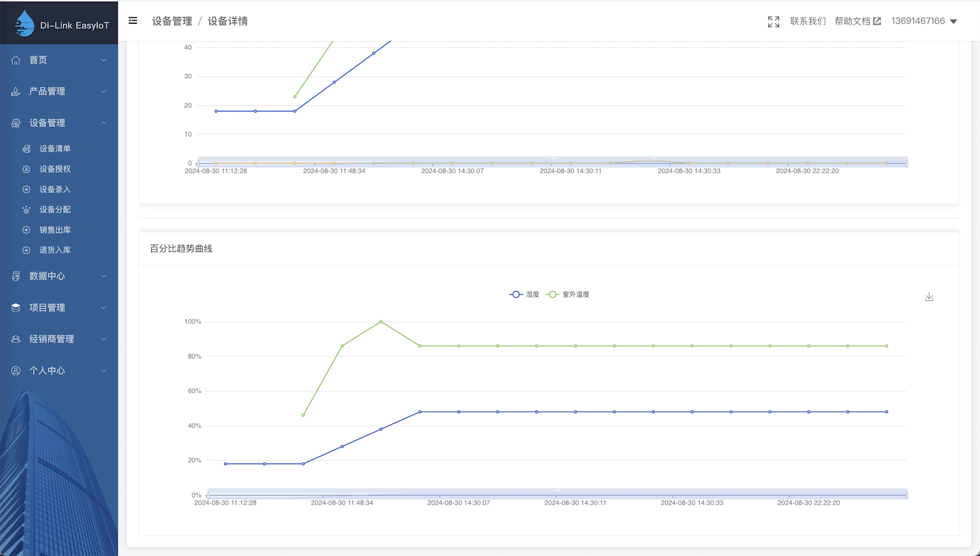Click the 销售出库 submenu icon

(x=26, y=230)
